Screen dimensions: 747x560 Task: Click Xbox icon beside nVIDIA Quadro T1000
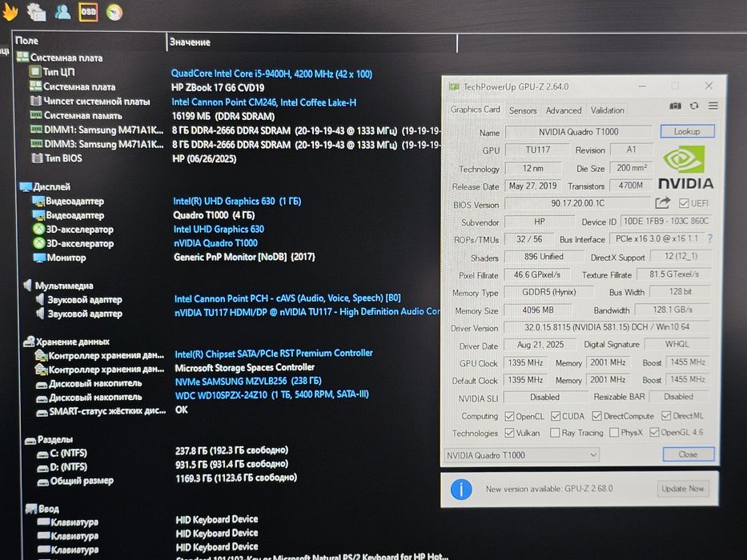(38, 243)
